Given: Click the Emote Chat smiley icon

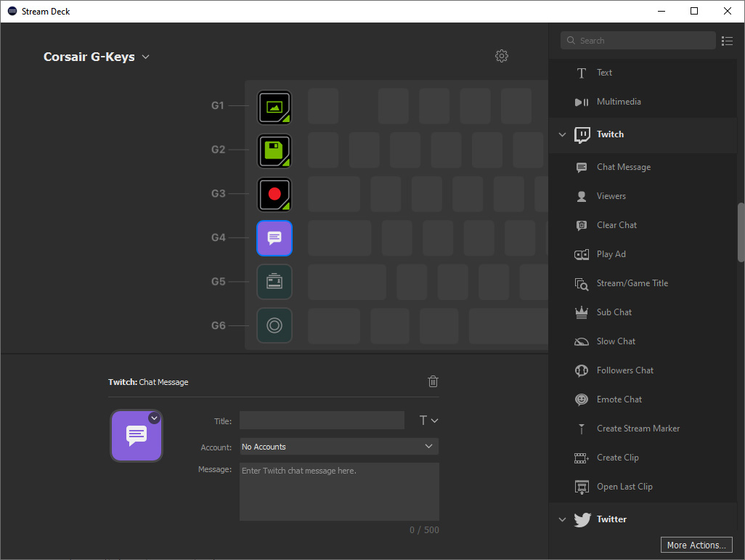Looking at the screenshot, I should [x=582, y=399].
